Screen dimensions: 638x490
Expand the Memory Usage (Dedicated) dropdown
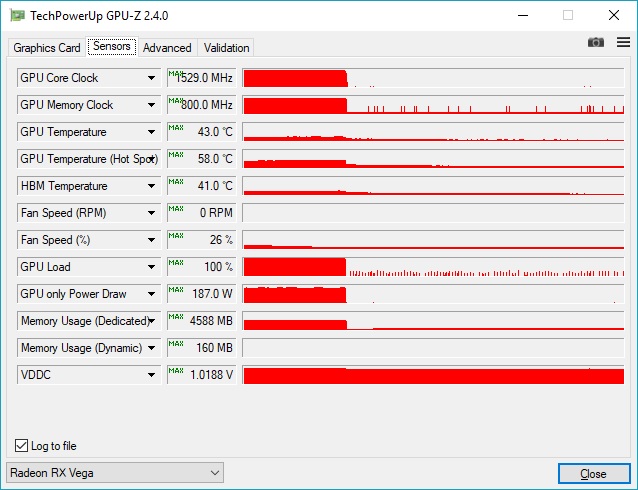point(151,321)
